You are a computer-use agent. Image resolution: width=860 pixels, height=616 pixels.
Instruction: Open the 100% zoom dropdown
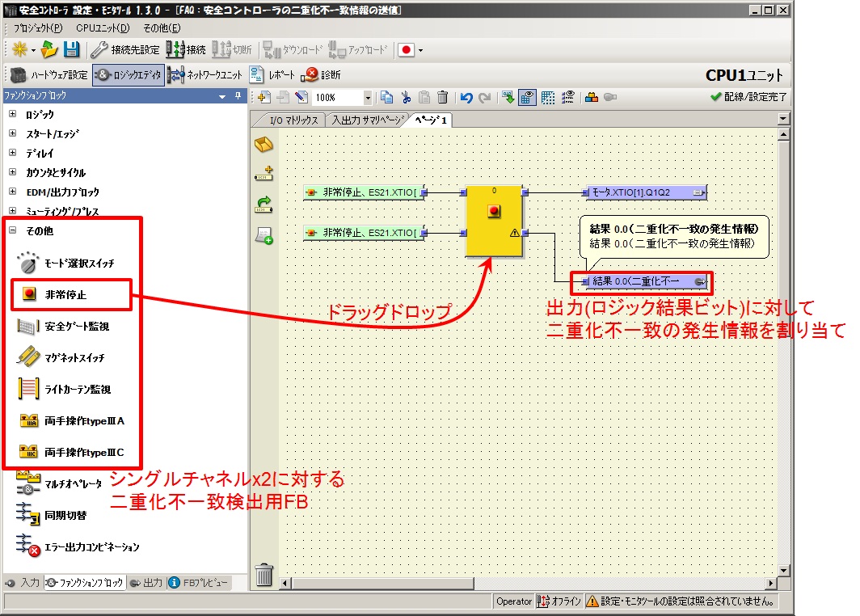(369, 98)
